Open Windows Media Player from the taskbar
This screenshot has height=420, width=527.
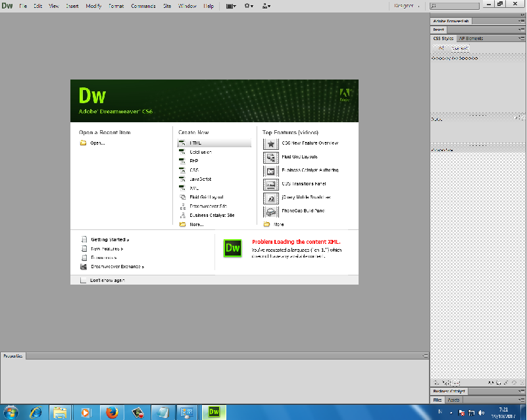[86, 412]
